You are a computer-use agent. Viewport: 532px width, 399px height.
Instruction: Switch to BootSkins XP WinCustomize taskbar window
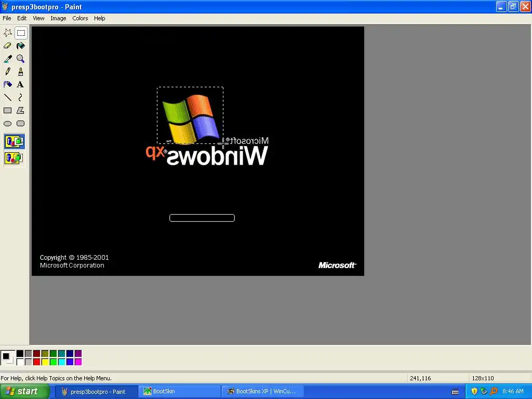tap(262, 392)
